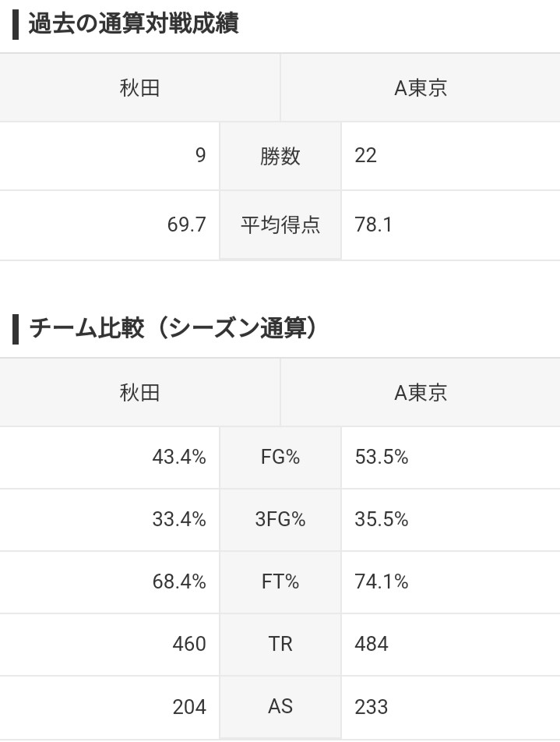Click the 平均得点 row label

click(280, 224)
